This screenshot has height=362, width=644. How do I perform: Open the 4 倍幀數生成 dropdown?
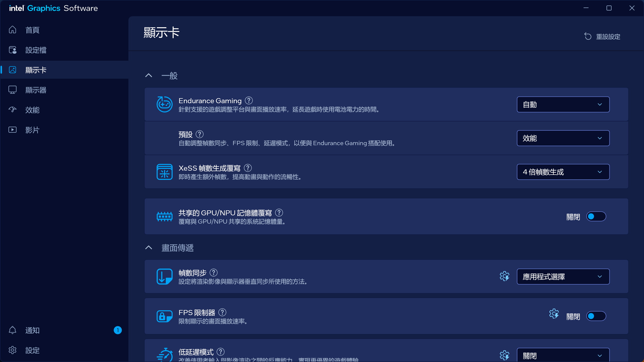click(x=563, y=172)
